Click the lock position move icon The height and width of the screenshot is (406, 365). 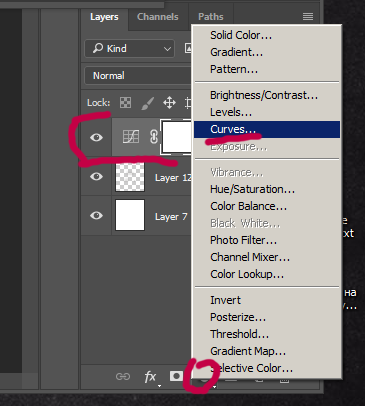pos(169,103)
